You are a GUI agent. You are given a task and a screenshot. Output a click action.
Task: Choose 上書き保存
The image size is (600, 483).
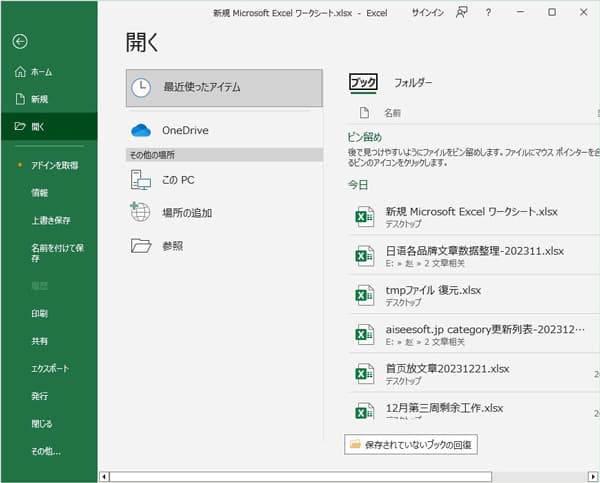51,220
